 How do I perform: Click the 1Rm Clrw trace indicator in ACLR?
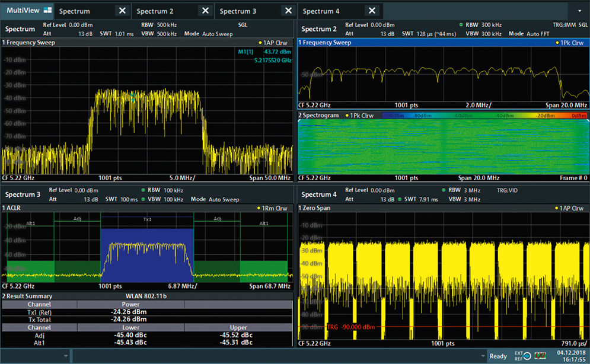pyautogui.click(x=273, y=209)
